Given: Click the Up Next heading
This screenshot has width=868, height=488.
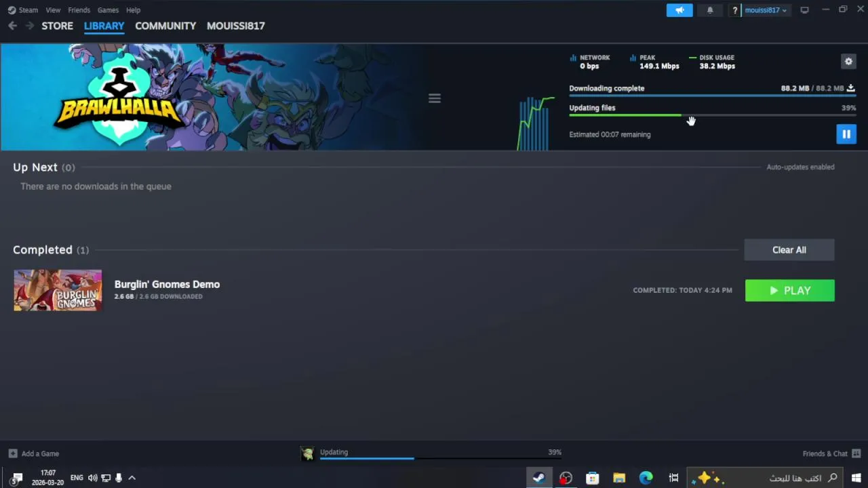Looking at the screenshot, I should 35,167.
